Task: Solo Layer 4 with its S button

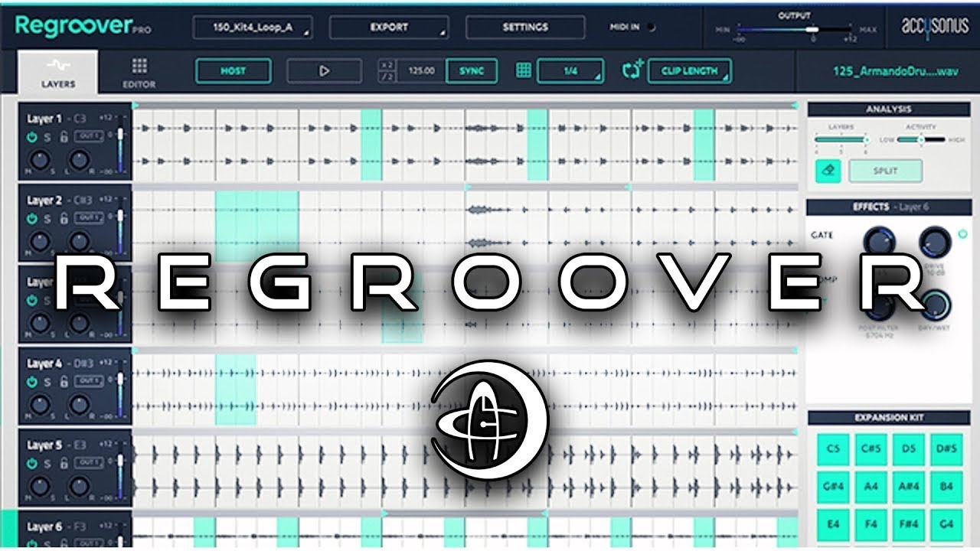Action: [x=47, y=382]
